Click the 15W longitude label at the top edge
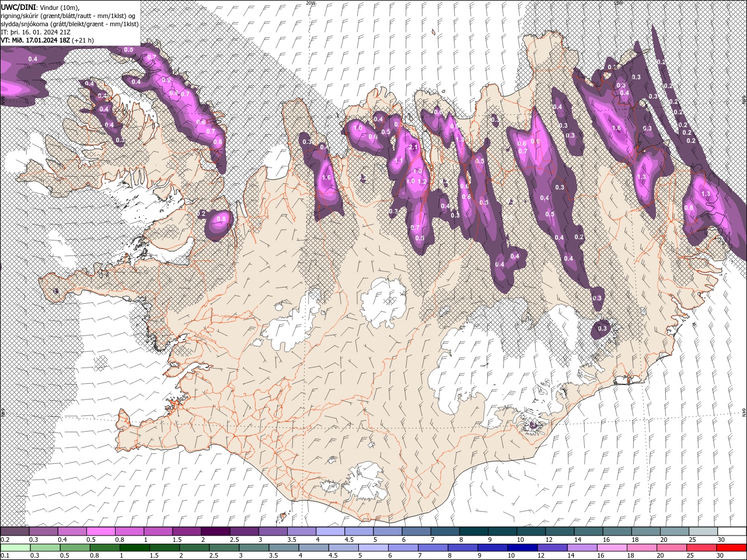The height and width of the screenshot is (560, 747). [x=618, y=3]
